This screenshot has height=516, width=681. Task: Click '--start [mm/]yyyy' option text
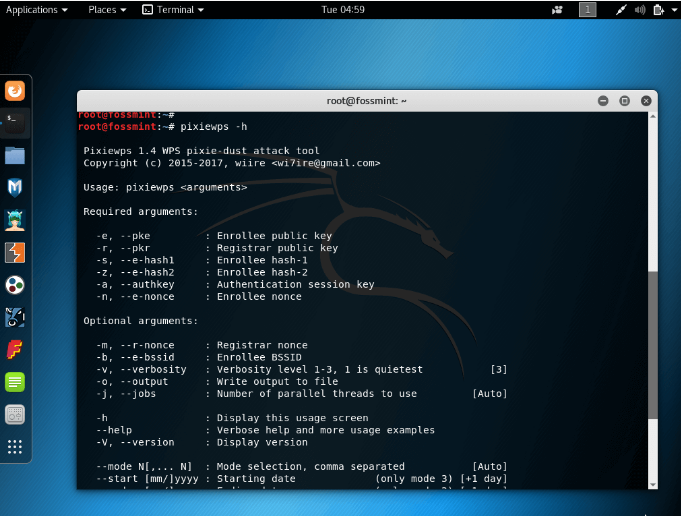tap(147, 479)
